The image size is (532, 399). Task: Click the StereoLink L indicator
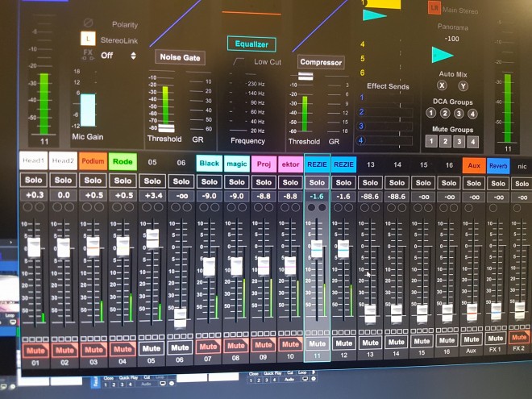tap(88, 39)
